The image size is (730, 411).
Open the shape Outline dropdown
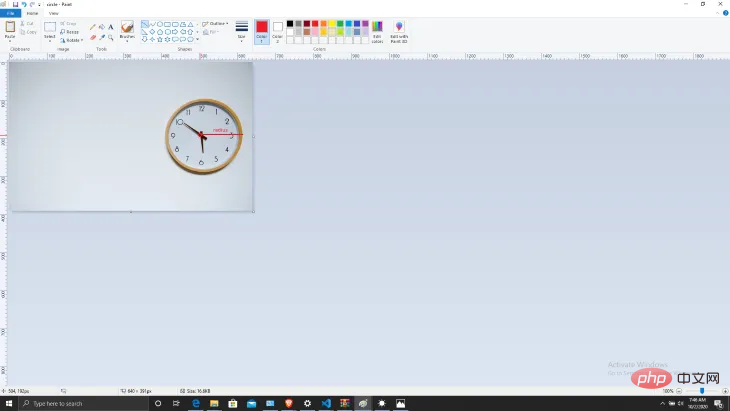point(215,24)
